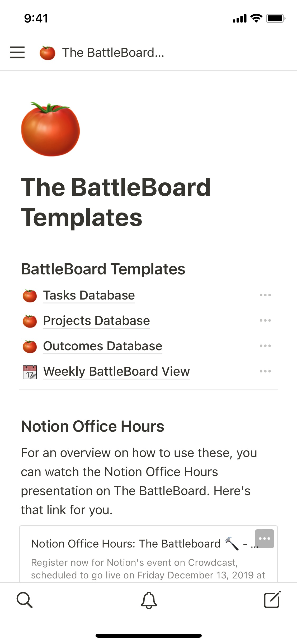The width and height of the screenshot is (297, 644).
Task: Tap the compose new page icon
Action: point(272,600)
